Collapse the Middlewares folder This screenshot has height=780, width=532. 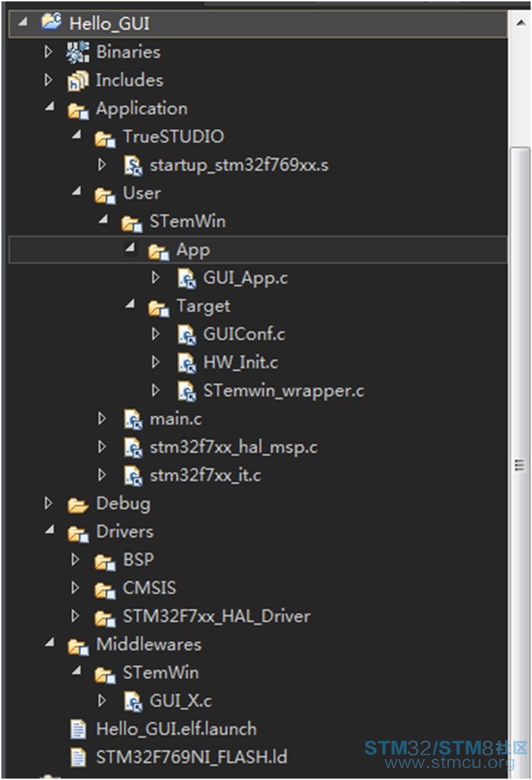[x=49, y=642]
